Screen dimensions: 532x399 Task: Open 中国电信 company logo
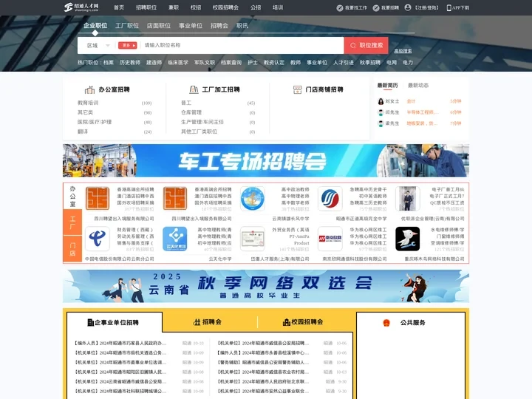[x=98, y=239]
